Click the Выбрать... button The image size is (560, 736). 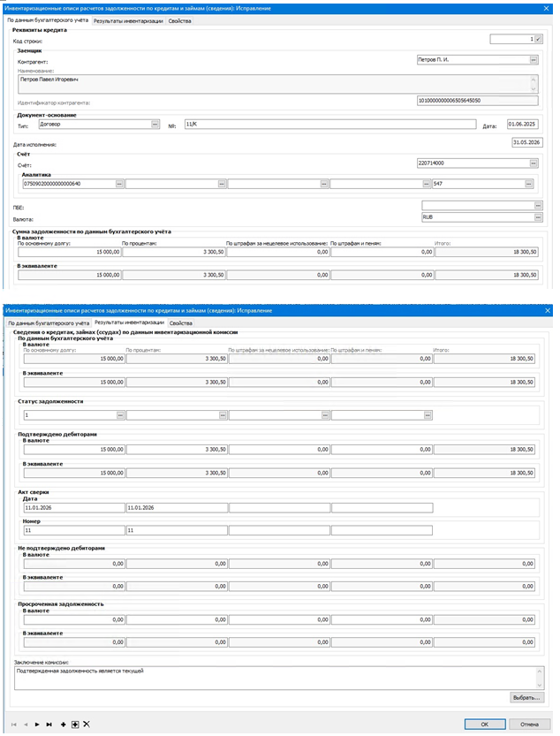[526, 697]
